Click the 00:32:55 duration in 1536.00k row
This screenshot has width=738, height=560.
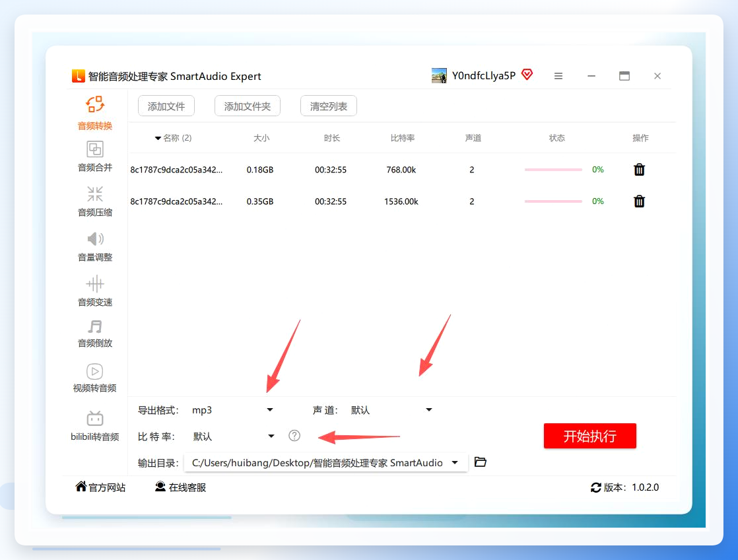(x=331, y=201)
